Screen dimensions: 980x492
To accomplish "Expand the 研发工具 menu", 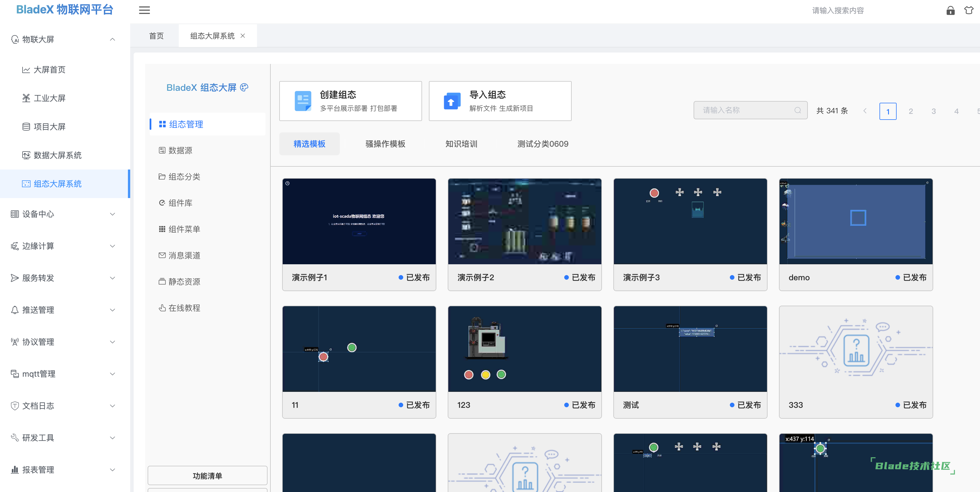I will (x=113, y=437).
